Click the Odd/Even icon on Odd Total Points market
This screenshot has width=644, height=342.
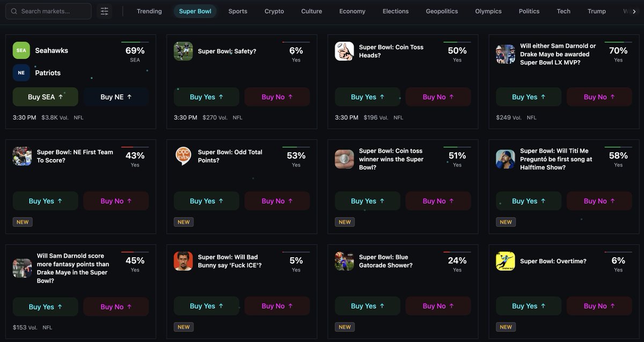click(183, 156)
